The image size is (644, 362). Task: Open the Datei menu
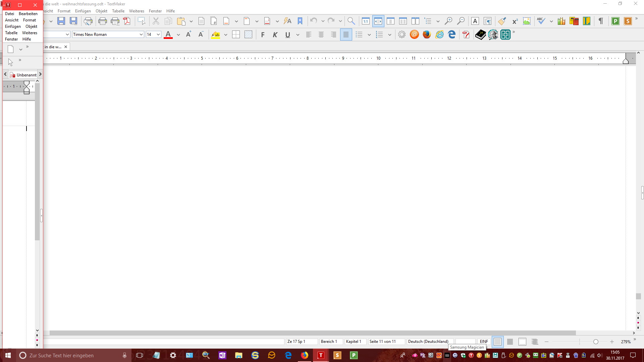pos(9,13)
